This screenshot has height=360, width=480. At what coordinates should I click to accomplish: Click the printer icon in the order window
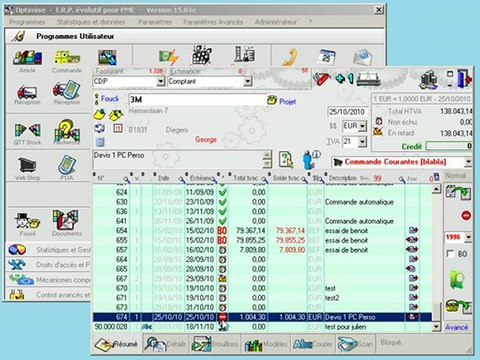369,79
